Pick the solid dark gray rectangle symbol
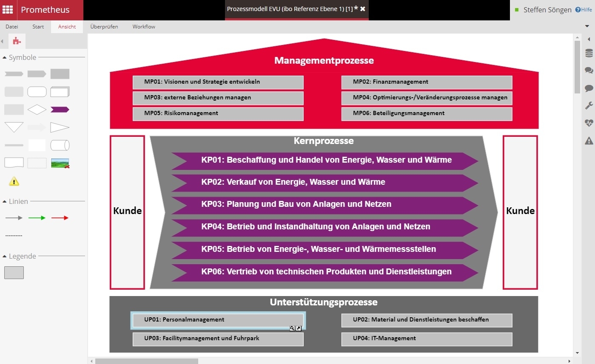595x364 pixels. [60, 74]
